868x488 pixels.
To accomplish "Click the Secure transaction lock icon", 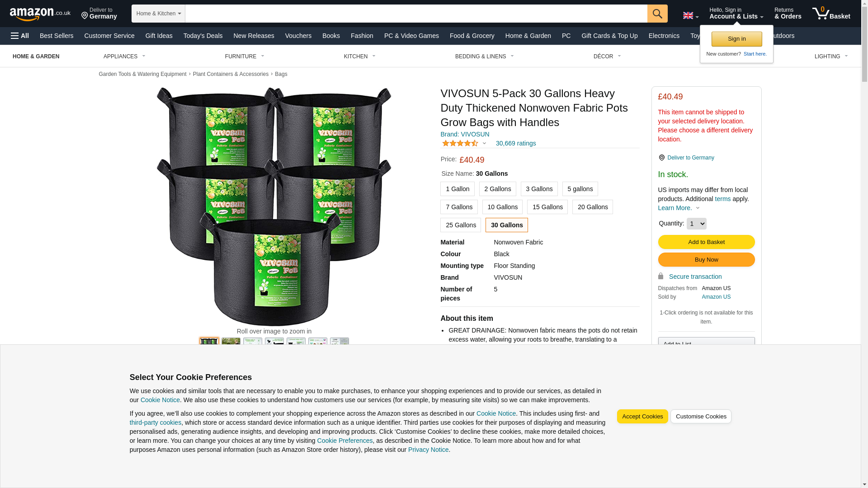I will pos(661,276).
